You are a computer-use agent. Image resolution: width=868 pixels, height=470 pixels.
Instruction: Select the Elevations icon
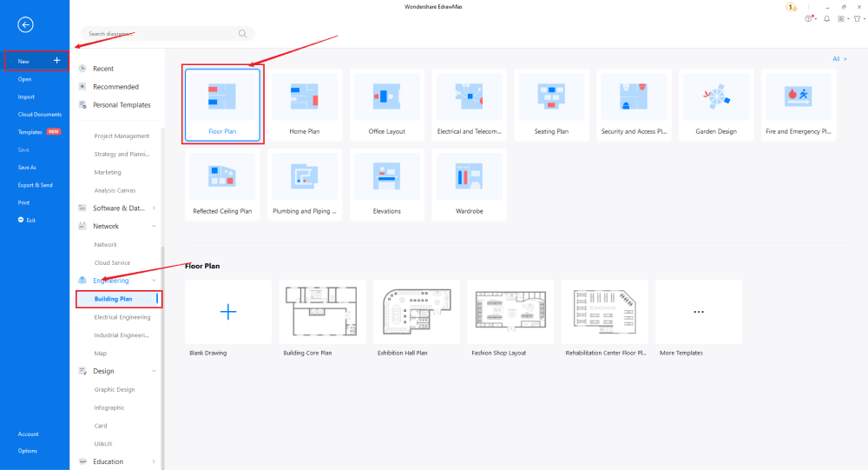pyautogui.click(x=387, y=177)
